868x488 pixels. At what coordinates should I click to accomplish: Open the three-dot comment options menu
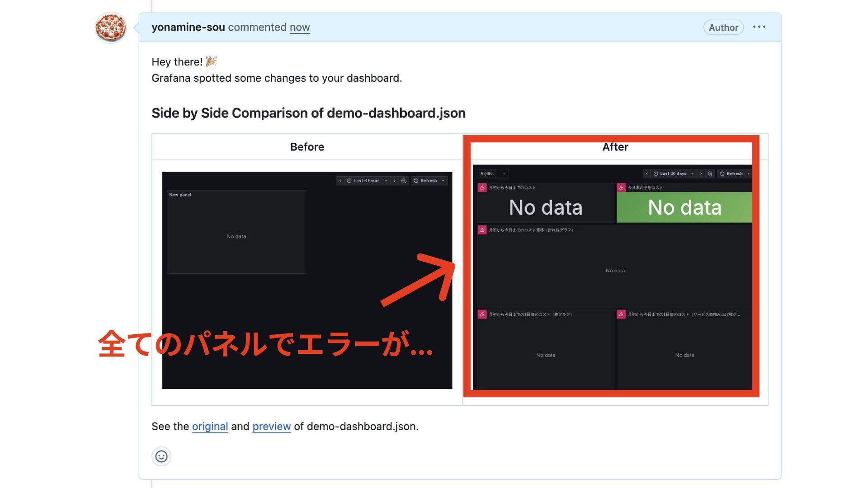[x=759, y=27]
